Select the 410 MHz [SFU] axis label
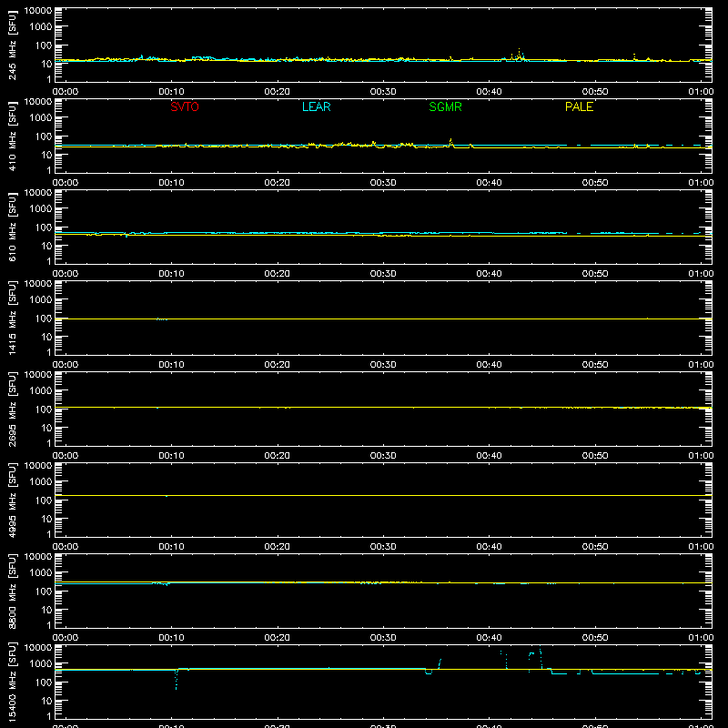 pos(12,136)
